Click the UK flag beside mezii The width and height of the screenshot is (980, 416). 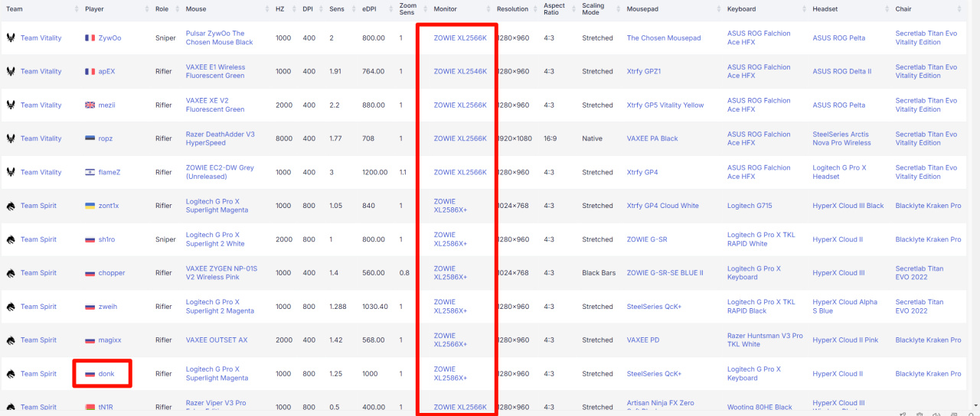point(90,105)
